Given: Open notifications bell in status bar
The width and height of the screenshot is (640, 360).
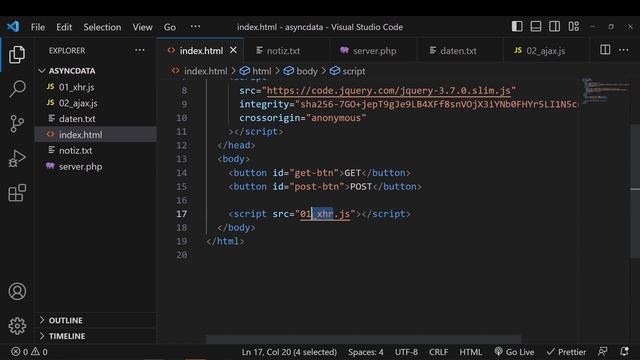Looking at the screenshot, I should pos(624,352).
